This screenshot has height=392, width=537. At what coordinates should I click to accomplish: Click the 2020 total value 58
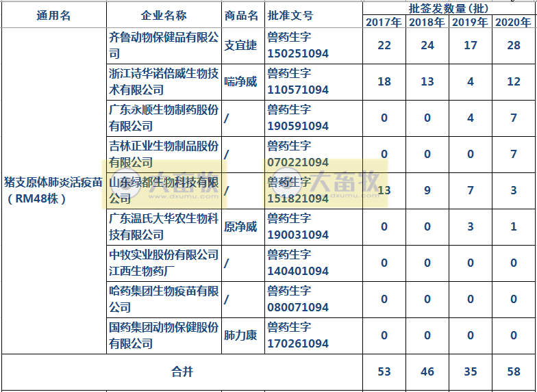point(514,372)
